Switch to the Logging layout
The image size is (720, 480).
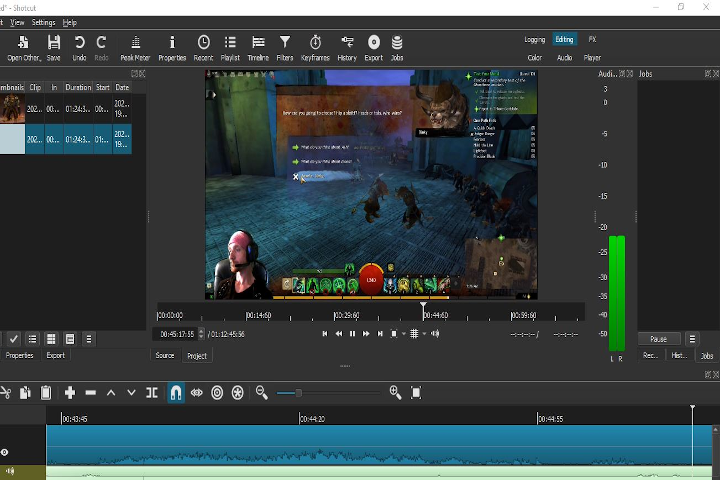point(534,40)
